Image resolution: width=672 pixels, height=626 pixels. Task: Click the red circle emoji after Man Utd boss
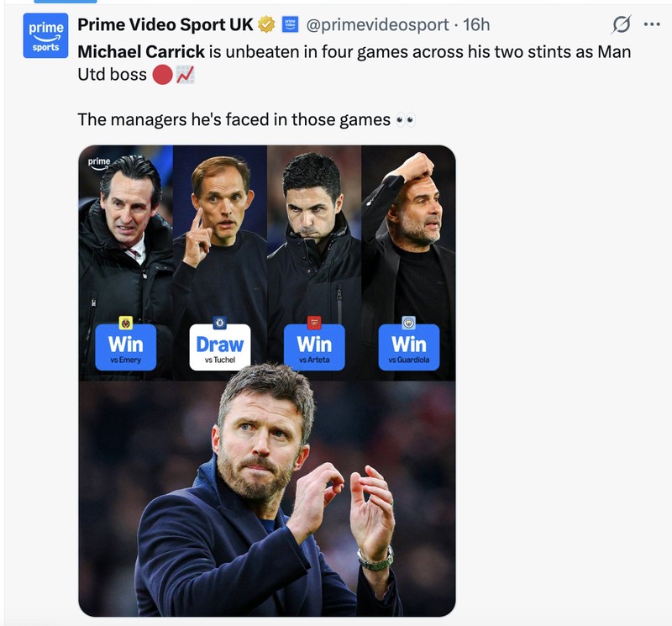(161, 75)
